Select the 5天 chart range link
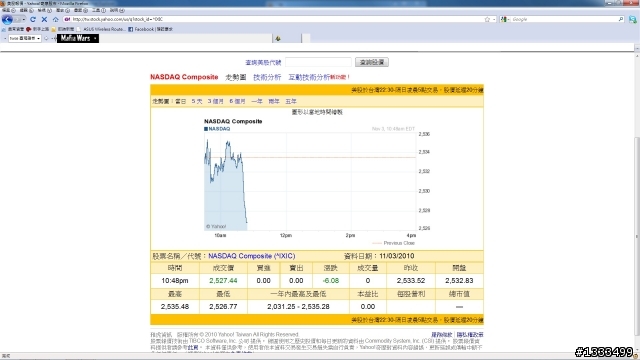This screenshot has width=640, height=360. tap(197, 101)
